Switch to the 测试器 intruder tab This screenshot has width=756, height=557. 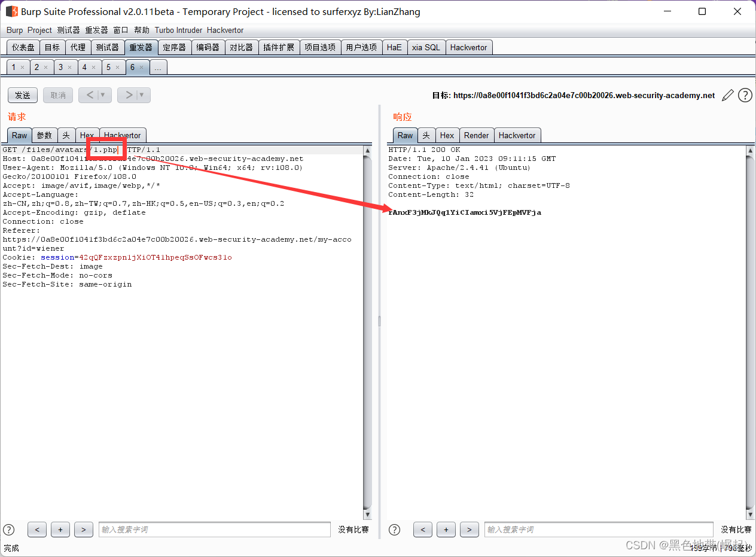click(108, 47)
